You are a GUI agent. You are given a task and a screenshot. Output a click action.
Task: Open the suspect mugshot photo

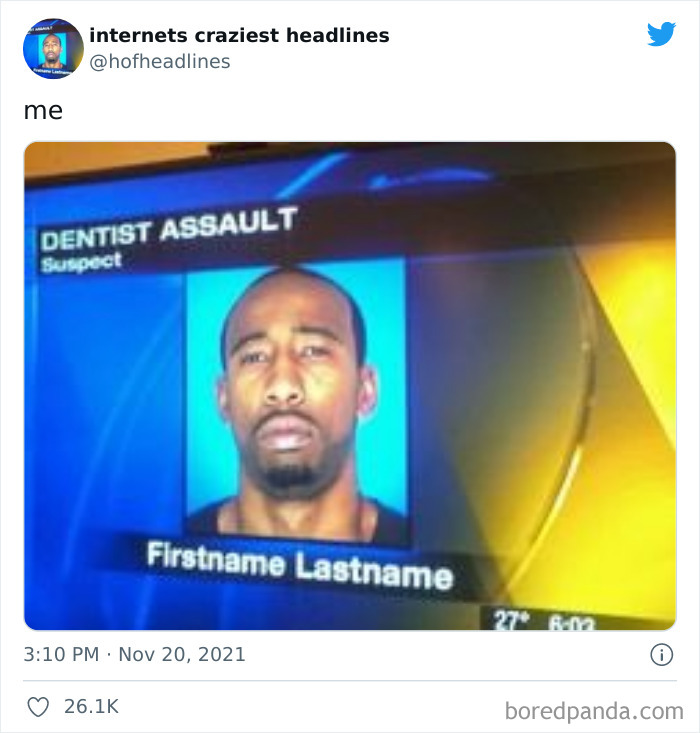coord(296,401)
